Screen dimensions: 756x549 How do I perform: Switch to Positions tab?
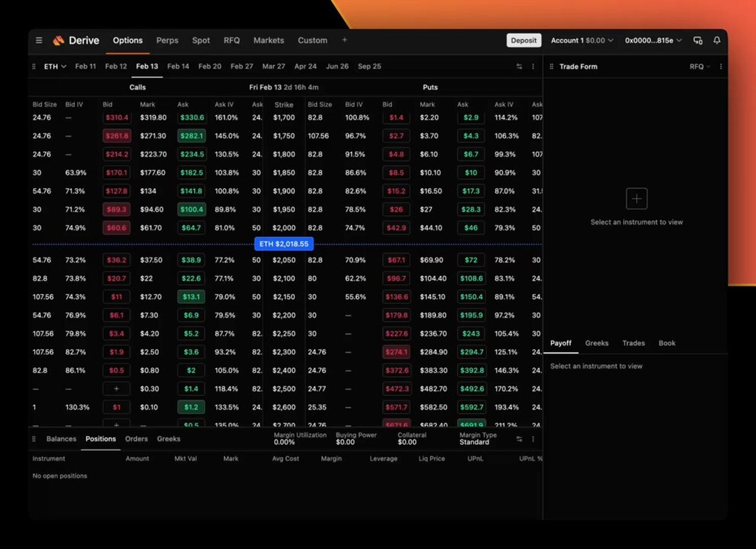(x=101, y=439)
